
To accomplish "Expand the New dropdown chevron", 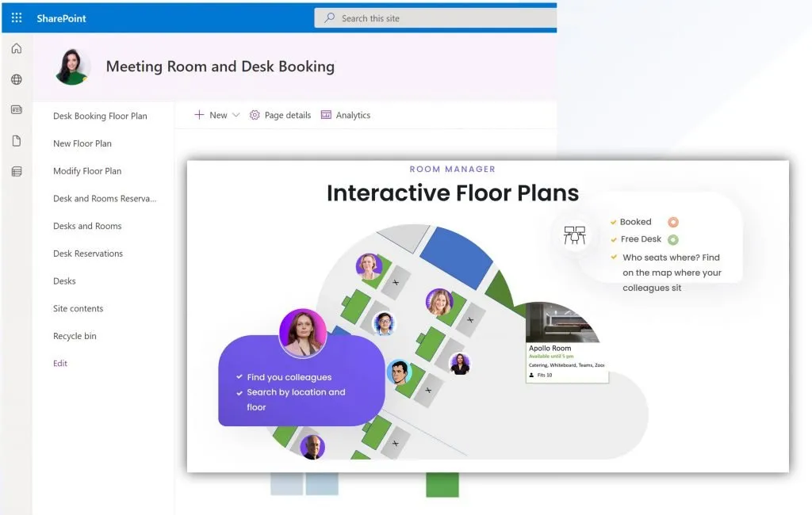I will [x=236, y=115].
